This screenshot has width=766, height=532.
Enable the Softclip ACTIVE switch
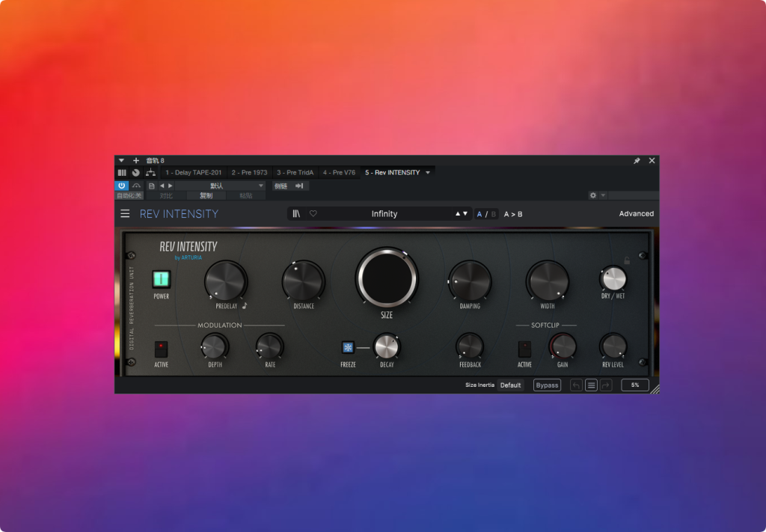524,349
